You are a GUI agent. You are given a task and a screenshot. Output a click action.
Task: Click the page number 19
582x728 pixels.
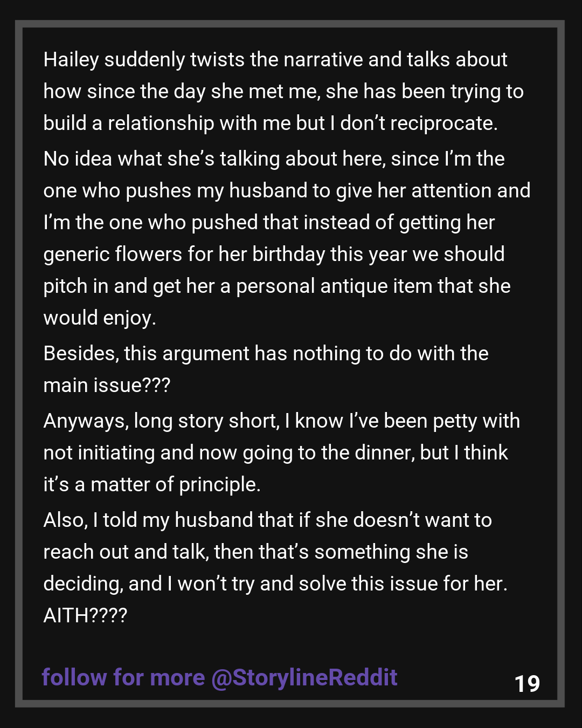pyautogui.click(x=527, y=684)
